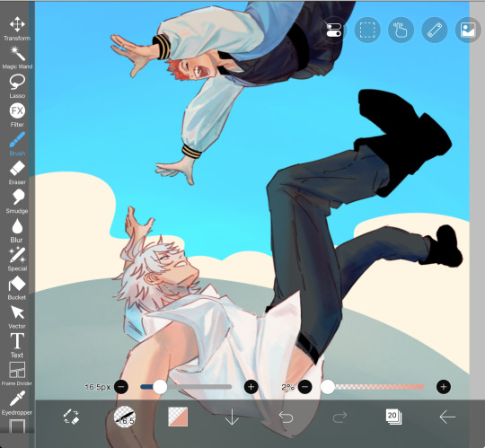The image size is (485, 448).
Task: Decrease brush thickness with minus button
Action: pos(121,387)
